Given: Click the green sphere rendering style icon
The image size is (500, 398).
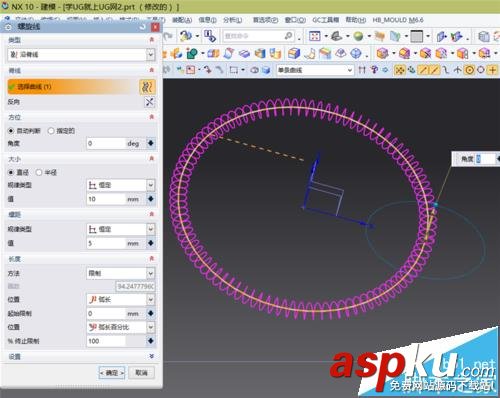Looking at the screenshot, I should point(358,36).
